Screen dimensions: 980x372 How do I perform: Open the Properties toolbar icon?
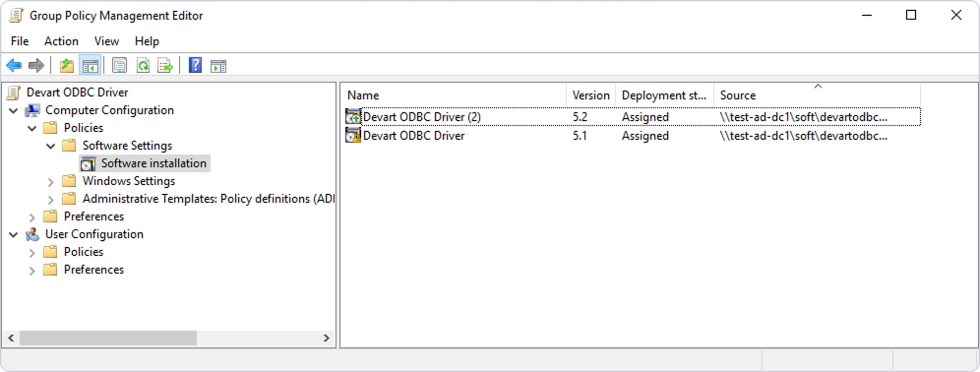119,65
